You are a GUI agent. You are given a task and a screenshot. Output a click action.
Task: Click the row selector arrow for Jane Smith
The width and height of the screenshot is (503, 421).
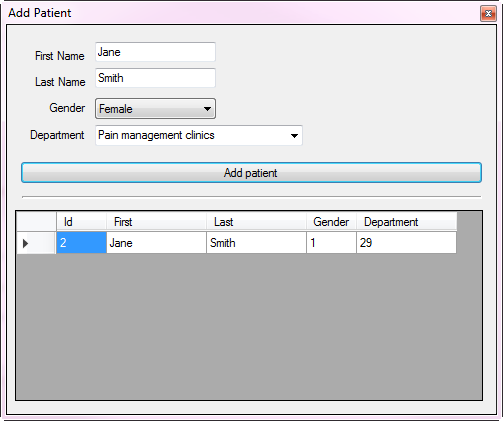36,243
